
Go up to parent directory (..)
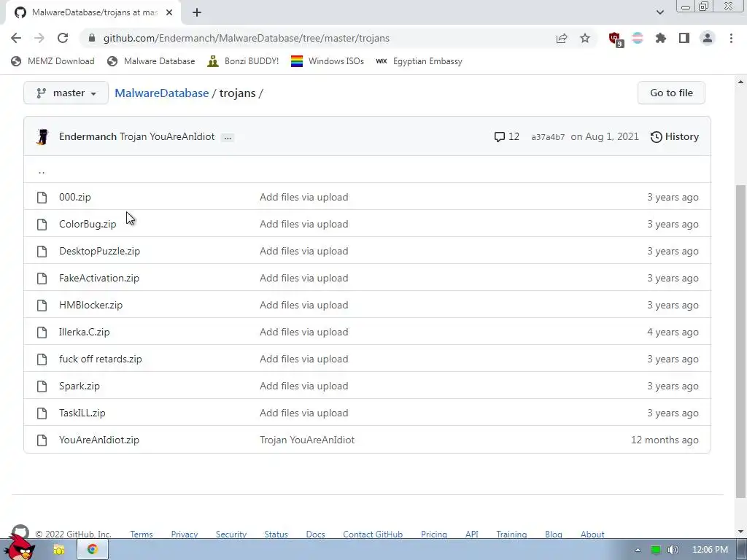pos(42,171)
